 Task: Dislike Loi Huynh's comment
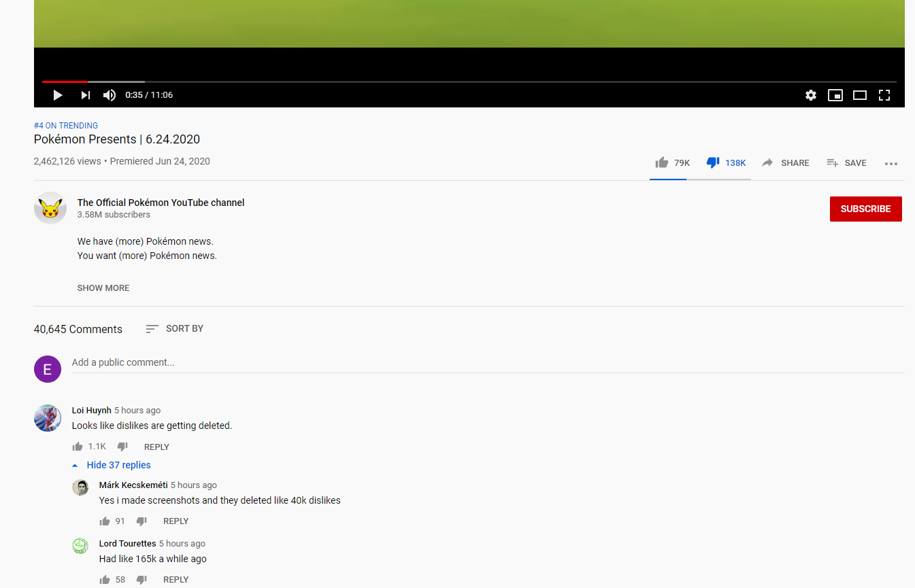click(122, 447)
